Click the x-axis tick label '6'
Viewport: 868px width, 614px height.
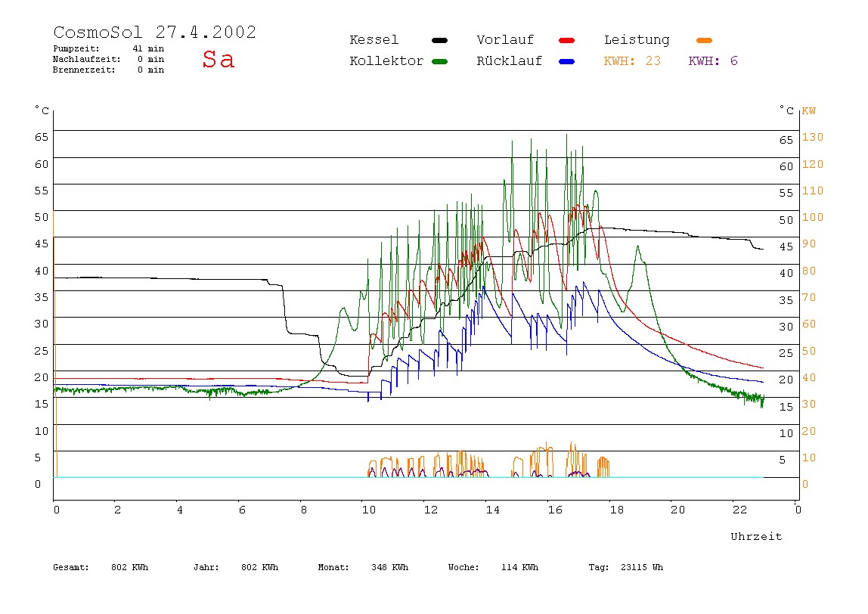pyautogui.click(x=242, y=510)
